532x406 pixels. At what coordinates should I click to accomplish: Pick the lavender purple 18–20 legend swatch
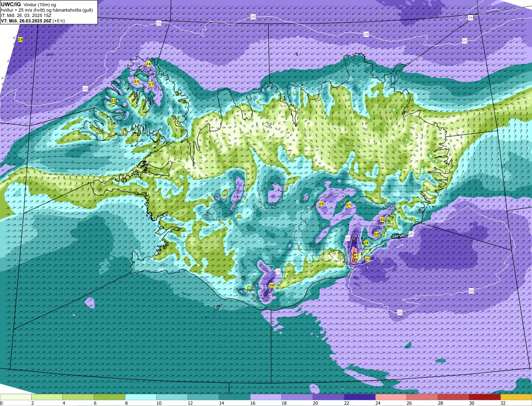coord(297,397)
